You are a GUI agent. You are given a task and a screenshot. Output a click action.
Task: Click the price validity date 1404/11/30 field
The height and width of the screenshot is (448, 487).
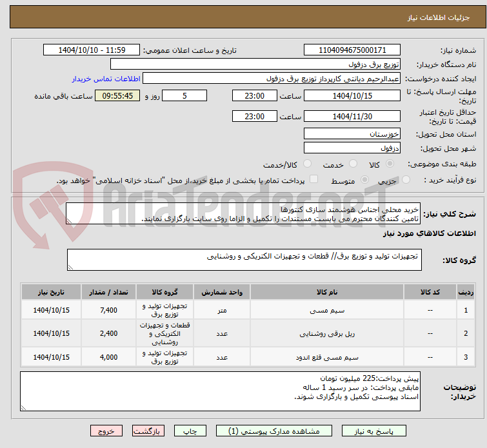[352, 116]
